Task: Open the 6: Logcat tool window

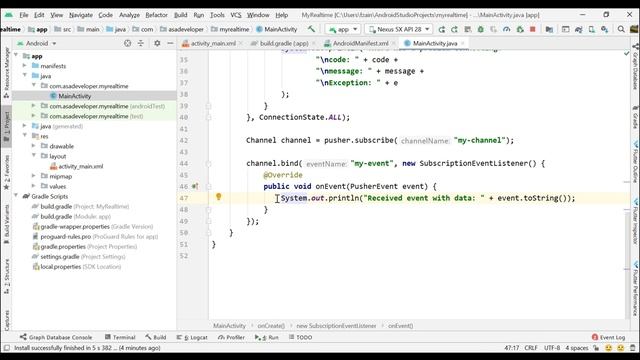Action: [192, 337]
